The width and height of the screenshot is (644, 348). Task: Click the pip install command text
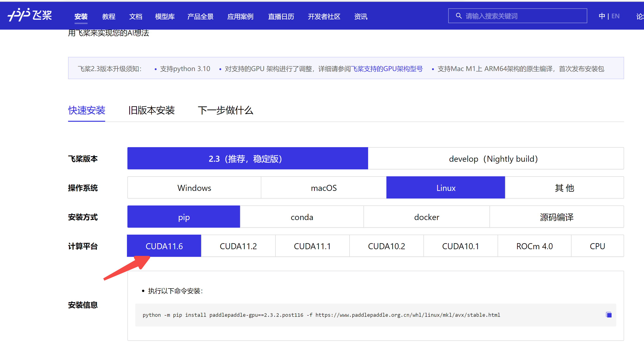[321, 315]
